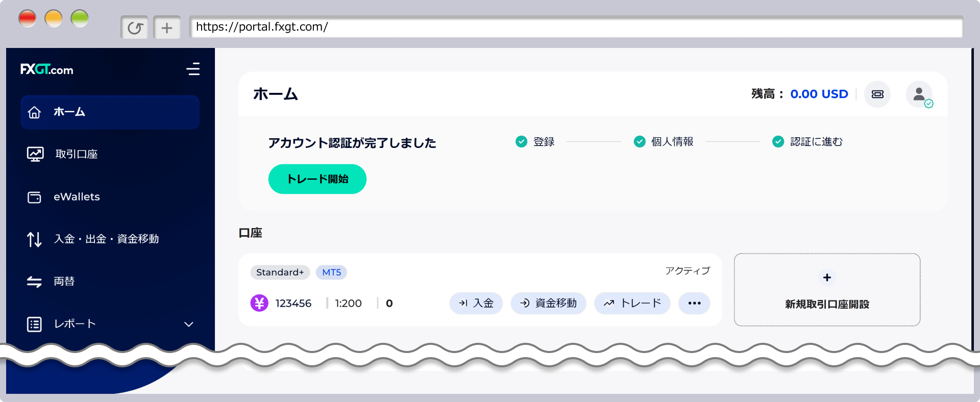This screenshot has width=980, height=402.
Task: Click the アカウント認証が完了しました message
Action: [x=352, y=143]
